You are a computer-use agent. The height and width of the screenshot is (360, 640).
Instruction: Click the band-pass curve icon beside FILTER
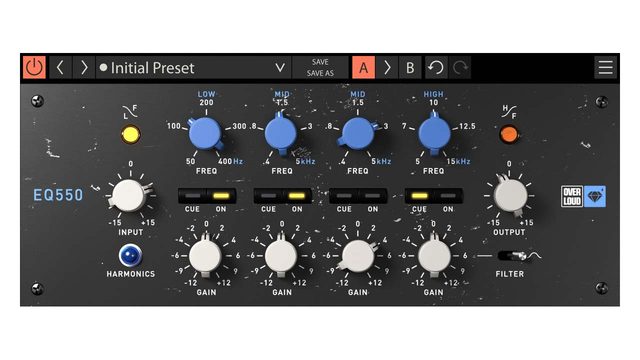click(x=535, y=256)
